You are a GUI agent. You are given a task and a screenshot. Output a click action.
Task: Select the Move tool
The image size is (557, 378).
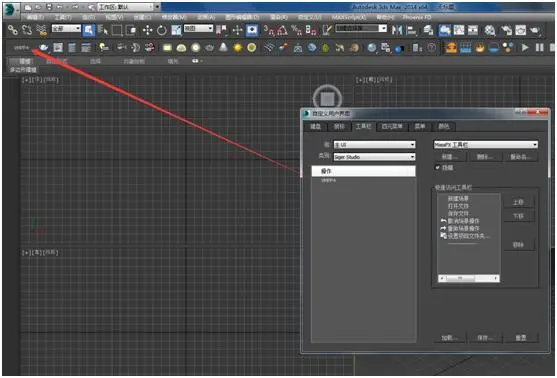click(x=147, y=30)
